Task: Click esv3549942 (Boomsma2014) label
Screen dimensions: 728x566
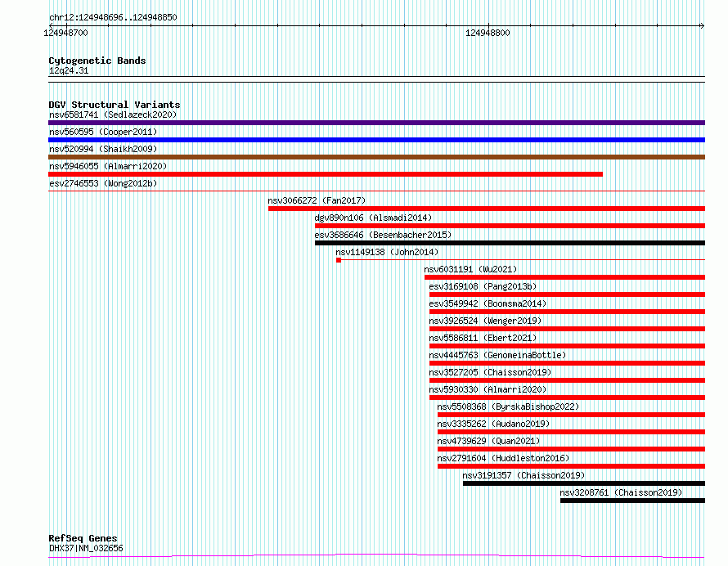Action: (488, 303)
